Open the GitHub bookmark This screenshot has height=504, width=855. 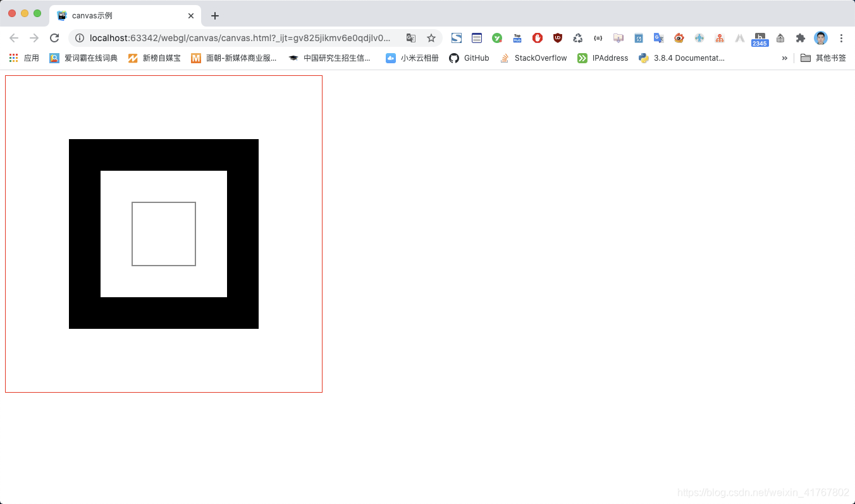click(469, 58)
